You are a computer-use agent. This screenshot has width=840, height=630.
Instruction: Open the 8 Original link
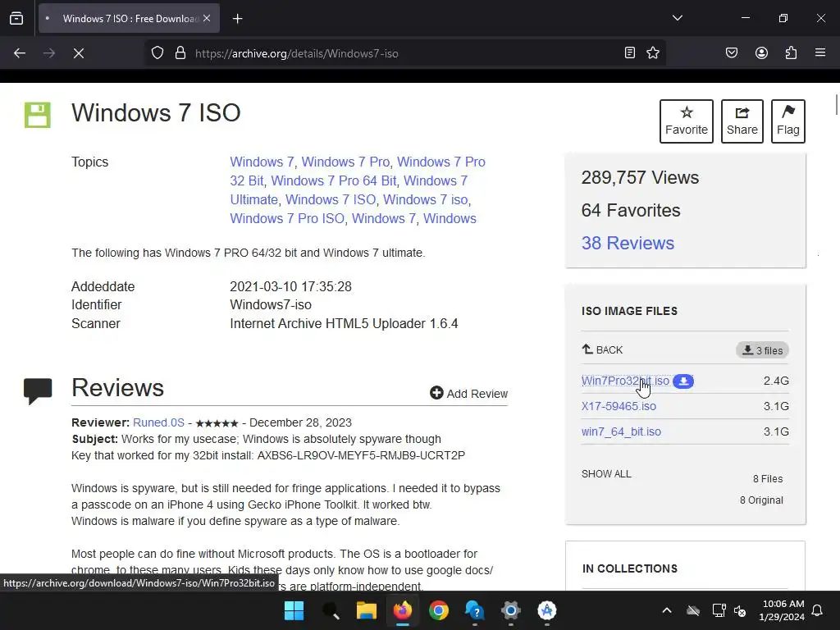tap(761, 500)
